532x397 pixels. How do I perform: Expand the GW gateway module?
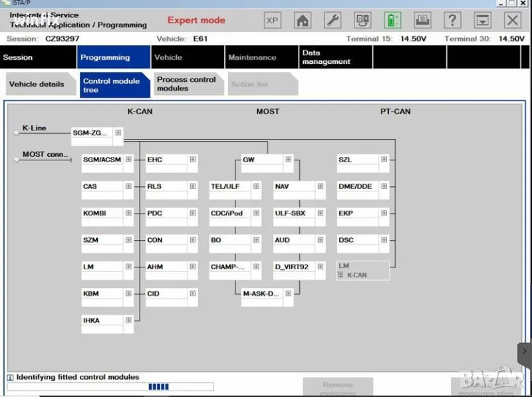288,160
